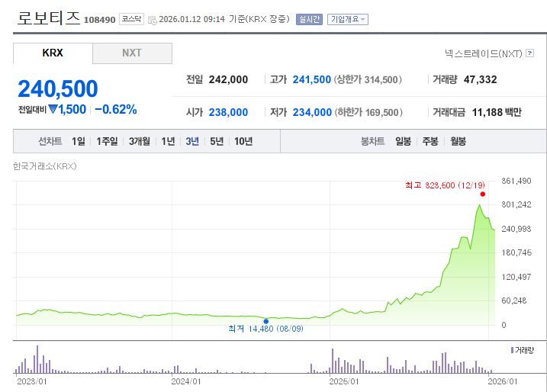The width and height of the screenshot is (547, 392).
Task: Open the NXT help question-mark icon
Action: pos(530,53)
